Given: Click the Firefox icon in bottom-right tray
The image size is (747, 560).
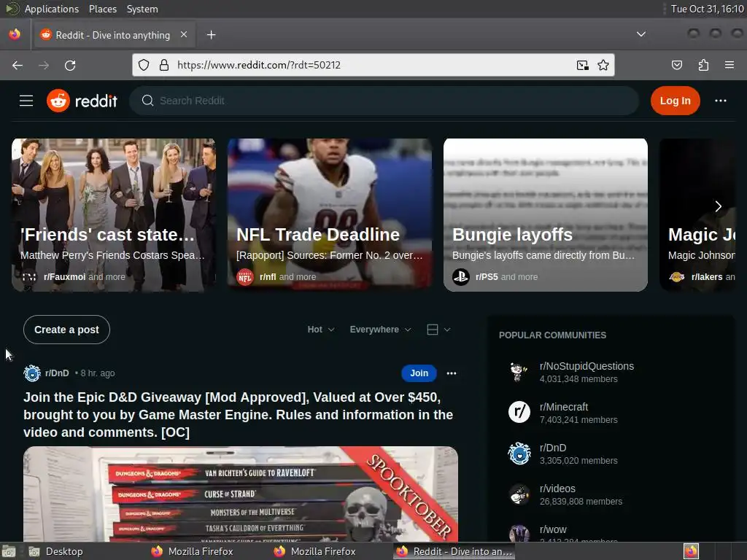Looking at the screenshot, I should 691,551.
